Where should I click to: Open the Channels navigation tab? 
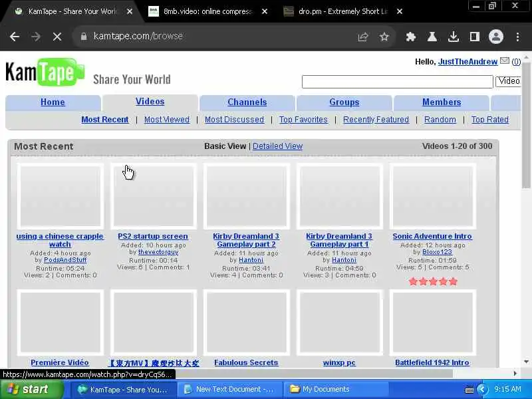click(247, 102)
